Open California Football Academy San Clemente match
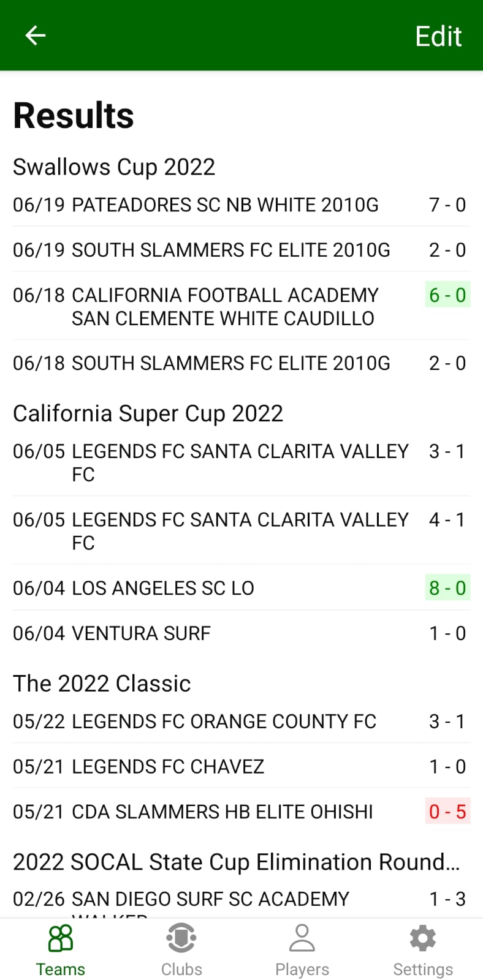 [224, 306]
